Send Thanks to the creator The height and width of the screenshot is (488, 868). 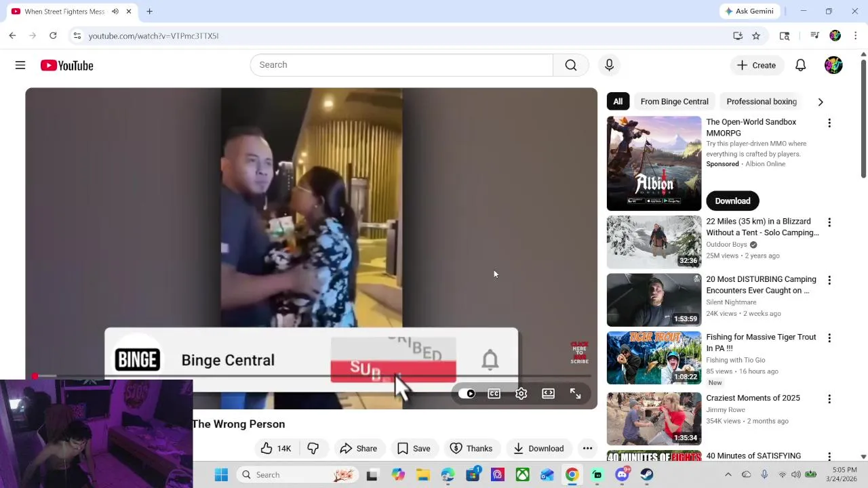(471, 448)
